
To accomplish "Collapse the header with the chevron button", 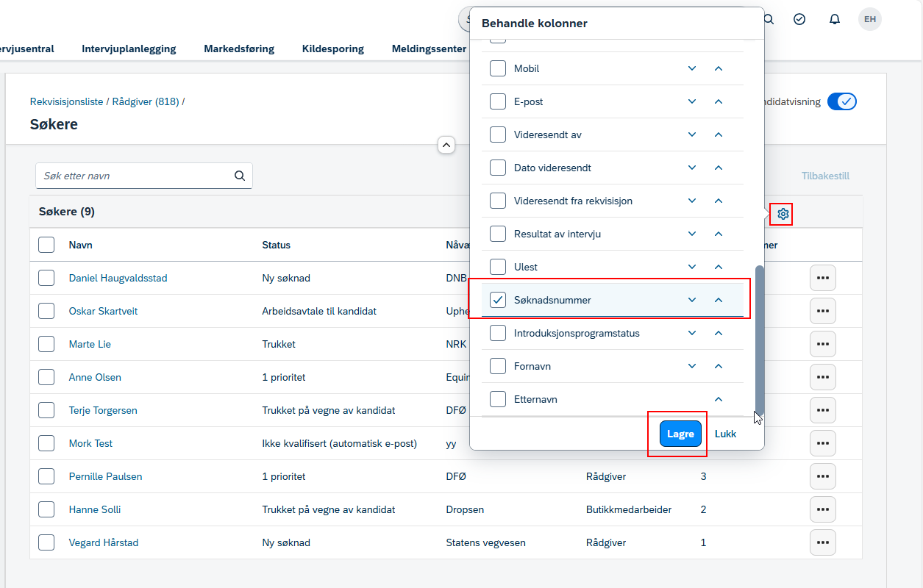I will tap(446, 145).
